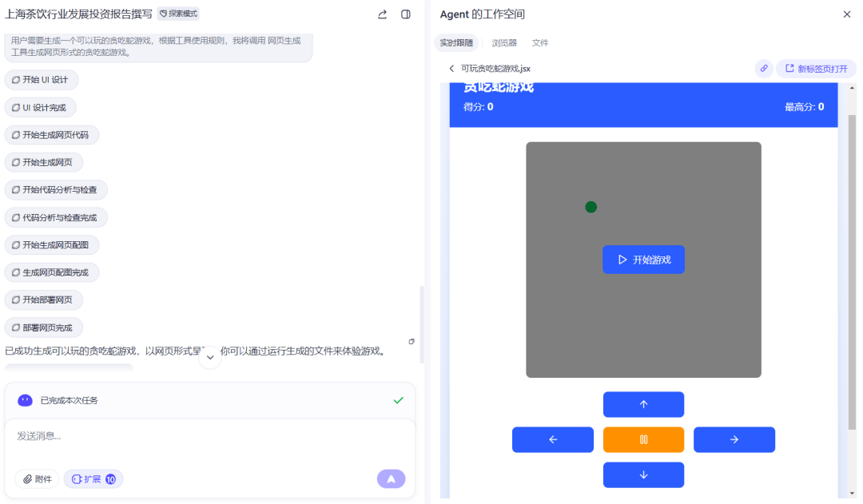Switch to the 浏览器 tab
Viewport: 863px width, 504px height.
[x=504, y=42]
